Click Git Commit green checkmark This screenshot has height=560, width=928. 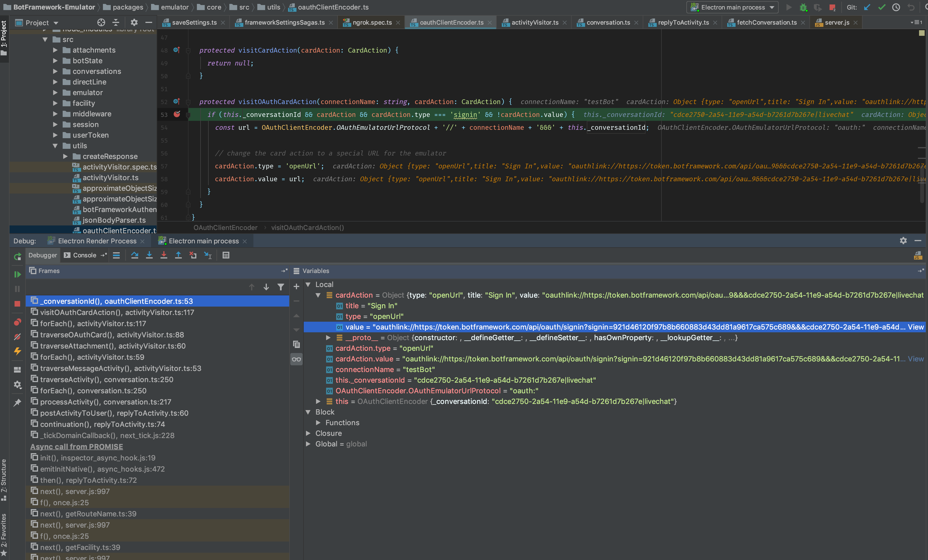tap(882, 7)
